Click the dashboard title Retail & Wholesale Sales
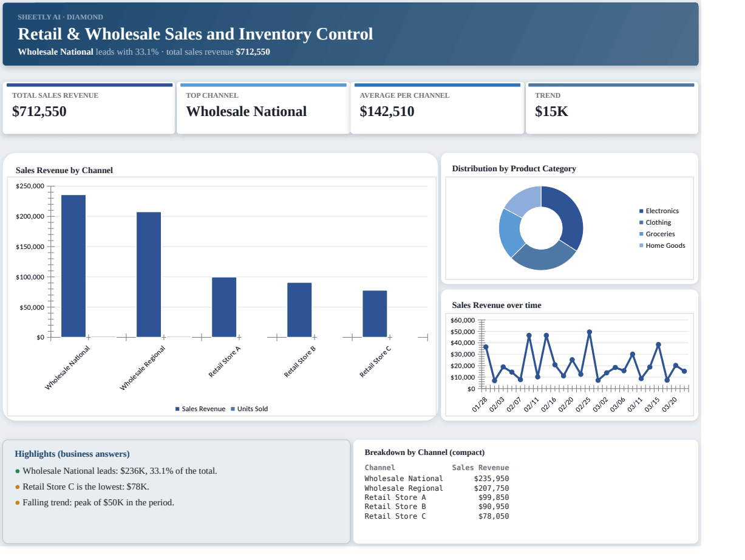 click(196, 34)
